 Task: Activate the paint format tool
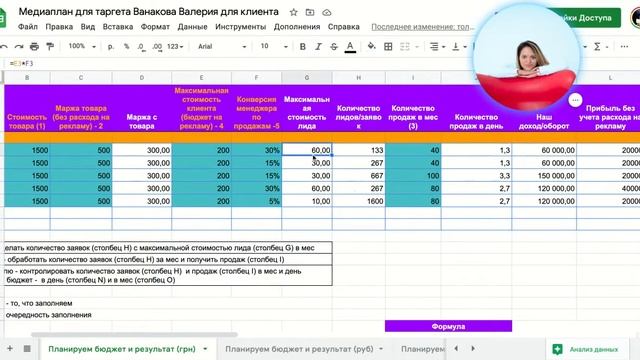pos(50,47)
